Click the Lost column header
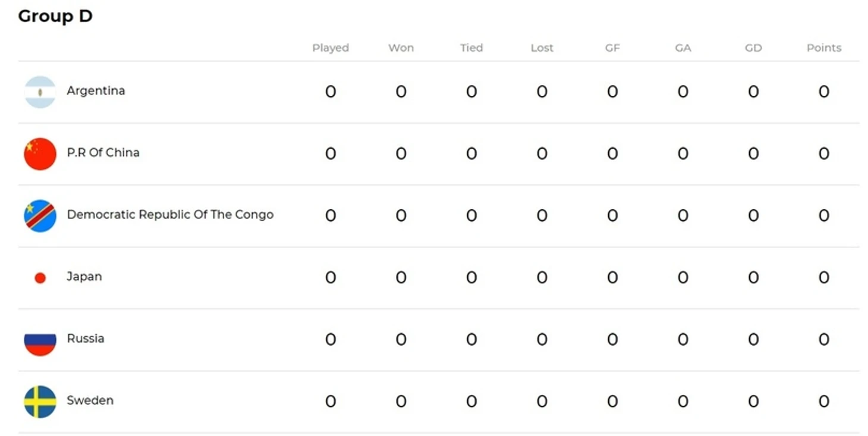Viewport: 868px width, 436px height. pyautogui.click(x=542, y=48)
